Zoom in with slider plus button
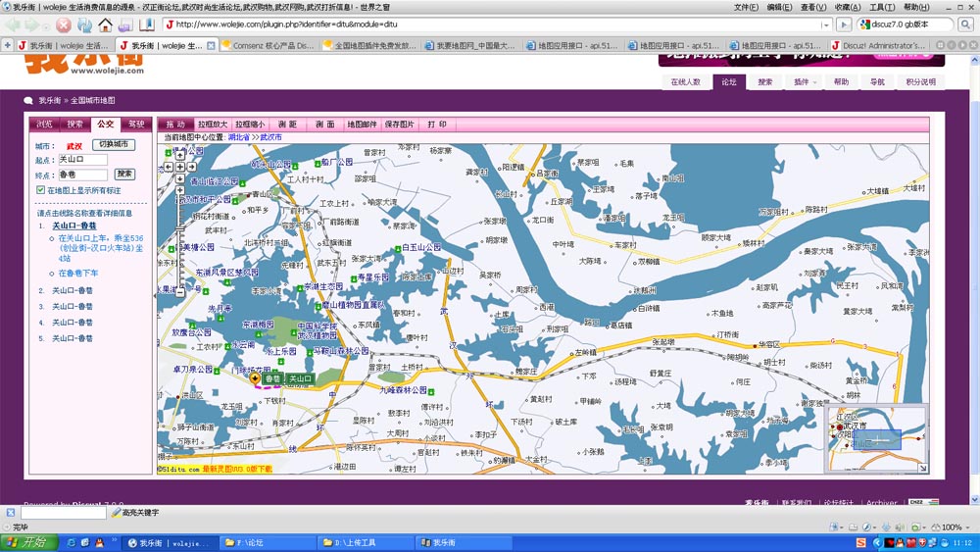The width and height of the screenshot is (980, 552). (180, 190)
